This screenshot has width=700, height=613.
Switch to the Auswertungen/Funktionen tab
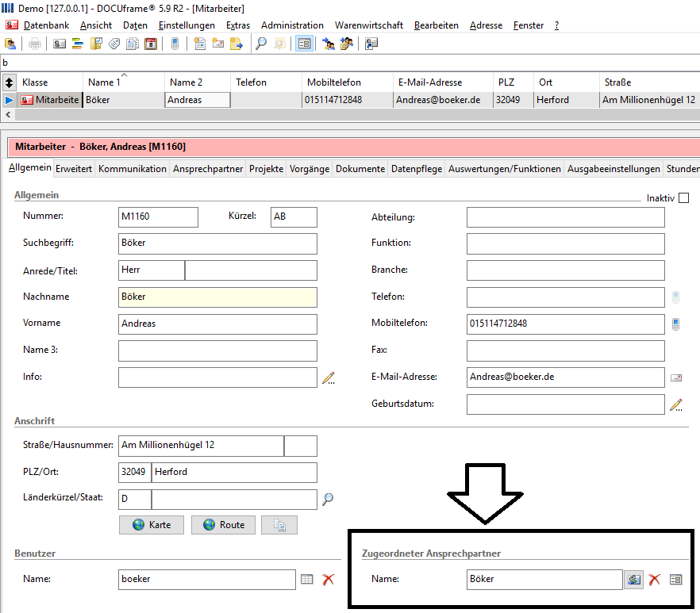pyautogui.click(x=505, y=169)
